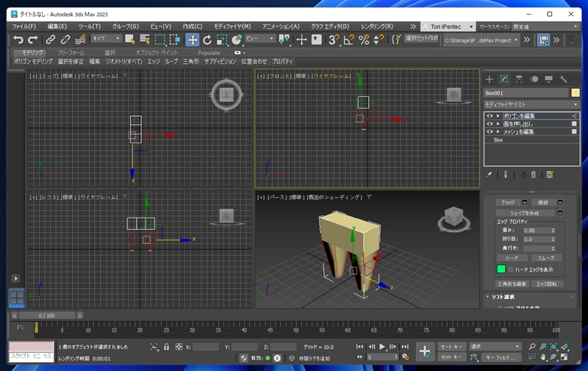The image size is (588, 371).
Task: Open the ファイル(F) menu
Action: pyautogui.click(x=24, y=26)
